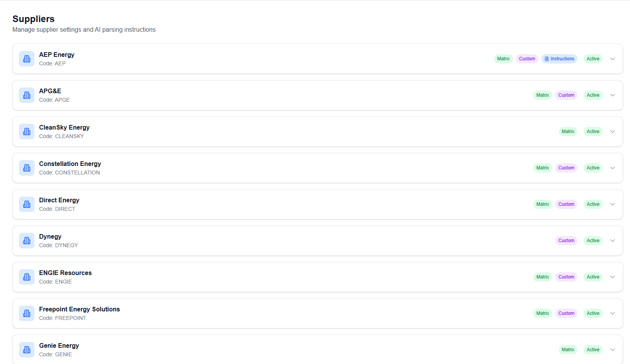630x364 pixels.
Task: Click APG&E's Matrix badge
Action: [542, 95]
